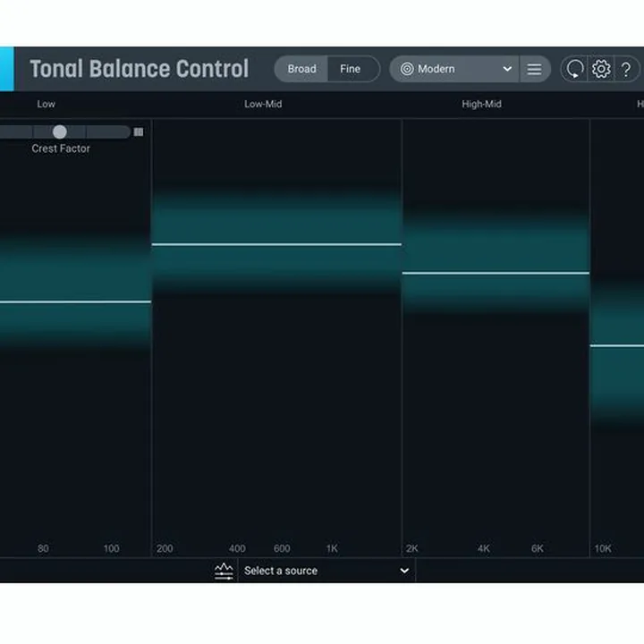Open the hamburger preset menu

(534, 69)
